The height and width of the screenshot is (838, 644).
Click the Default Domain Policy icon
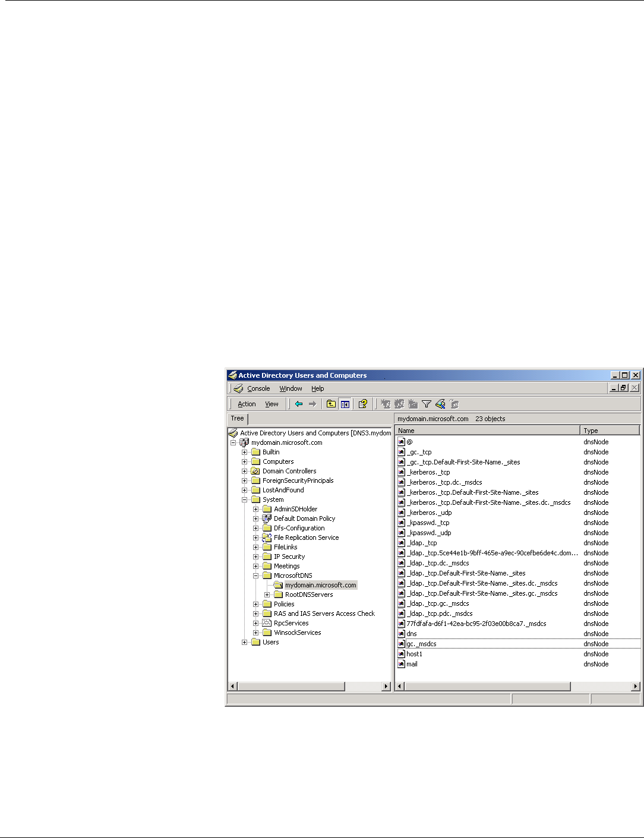pos(267,518)
